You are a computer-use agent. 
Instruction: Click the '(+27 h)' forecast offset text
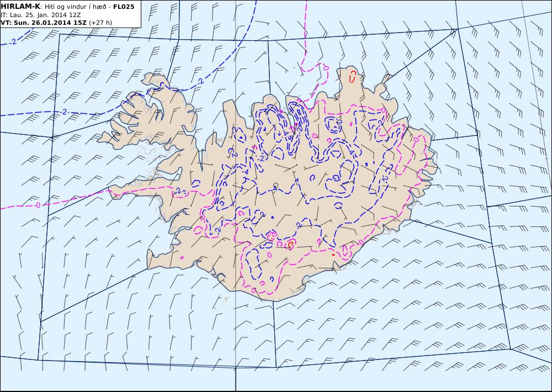[x=100, y=23]
